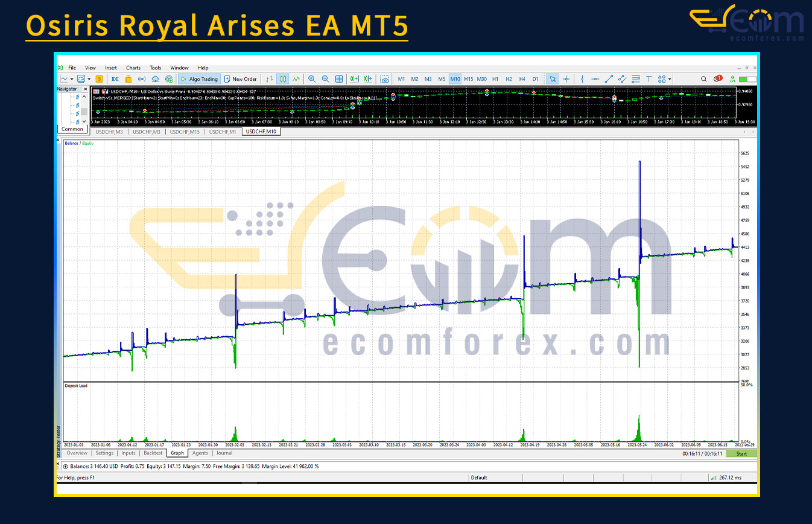Open the Charts menu
The image size is (812, 524).
pyautogui.click(x=133, y=68)
